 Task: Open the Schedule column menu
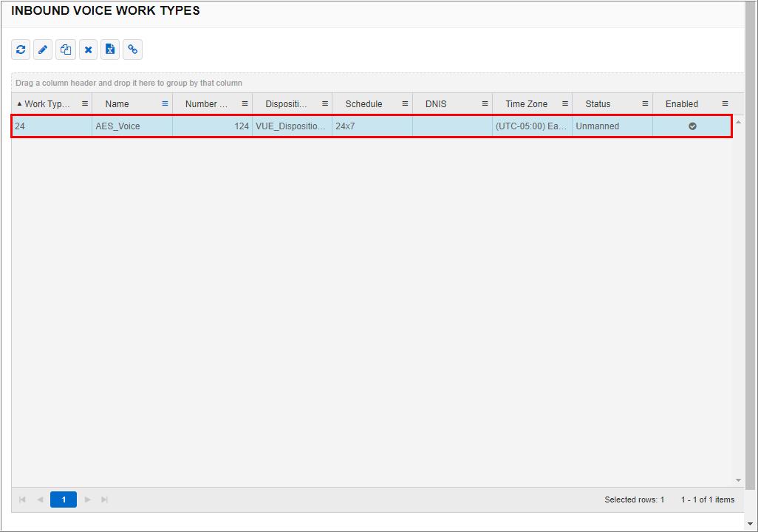405,103
